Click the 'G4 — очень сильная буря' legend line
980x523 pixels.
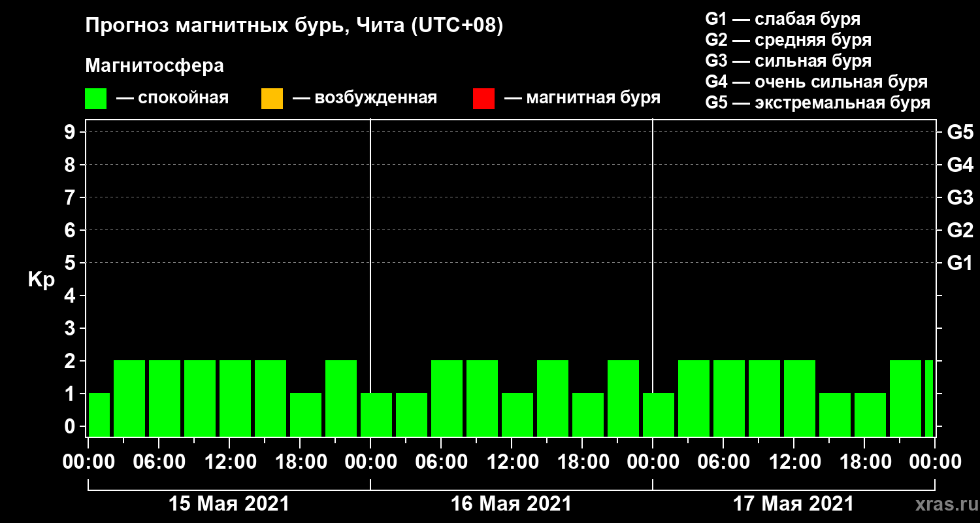[x=817, y=82]
